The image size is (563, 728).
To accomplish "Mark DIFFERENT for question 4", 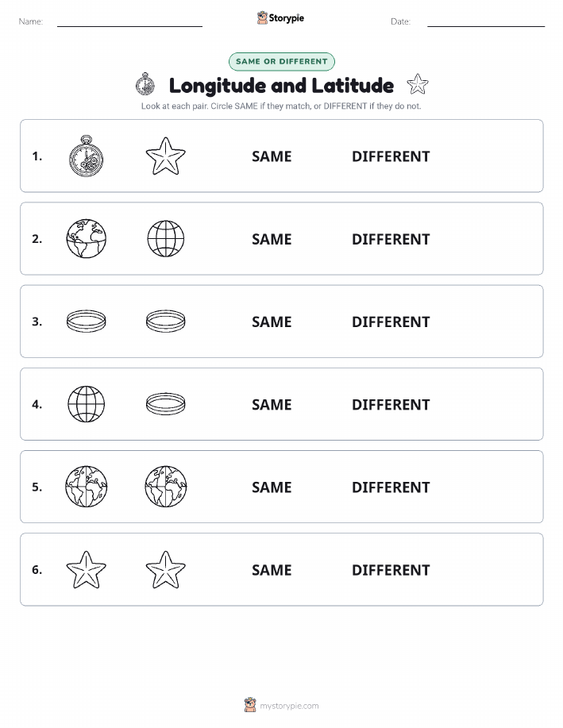I will click(391, 404).
